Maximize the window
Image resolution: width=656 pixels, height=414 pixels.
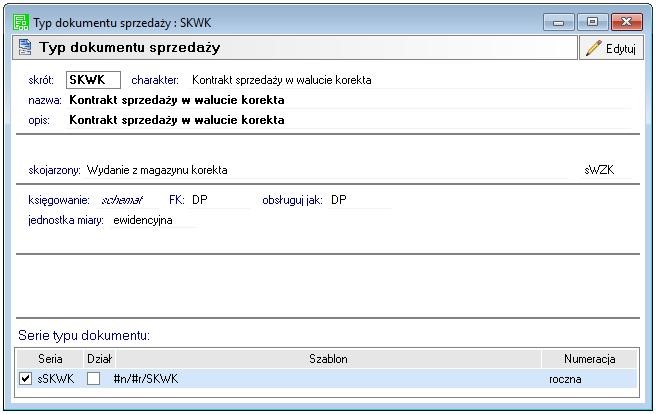593,22
